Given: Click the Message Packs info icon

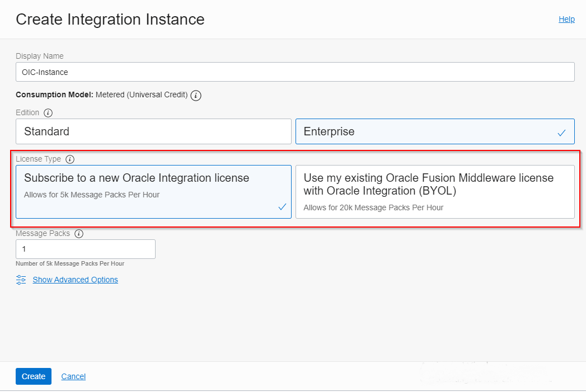Looking at the screenshot, I should click(79, 234).
